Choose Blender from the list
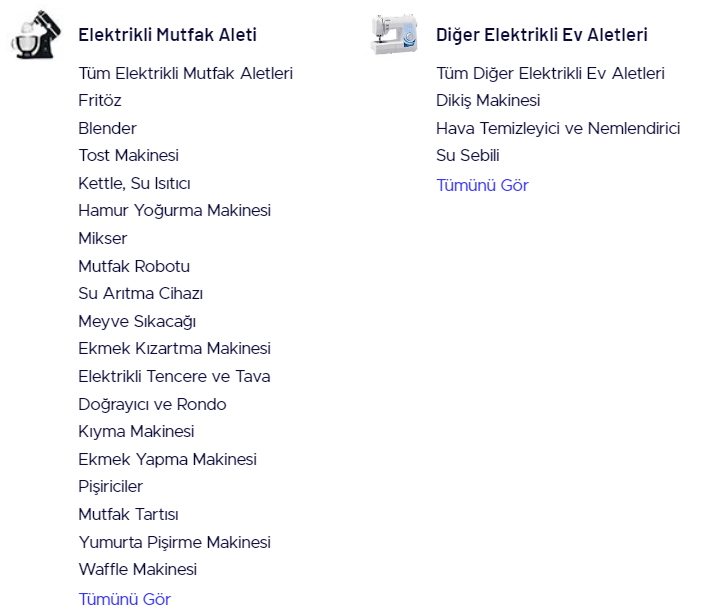Image resolution: width=714 pixels, height=609 pixels. (107, 128)
